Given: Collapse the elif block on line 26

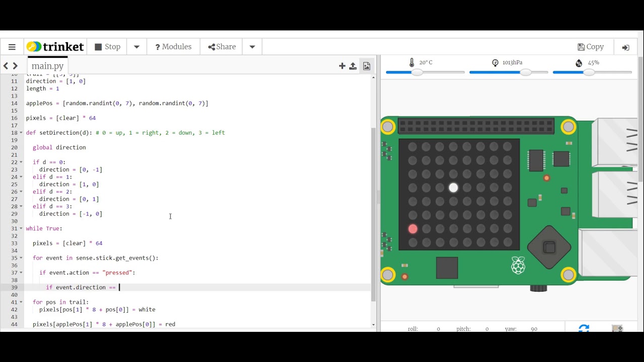Looking at the screenshot, I should (x=21, y=192).
